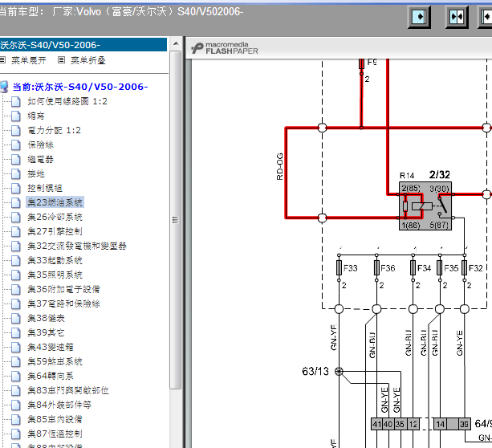492x448 pixels.
Task: Click the blue 沃尔沃-S40/V50-2006- panel header
Action: tap(83, 45)
